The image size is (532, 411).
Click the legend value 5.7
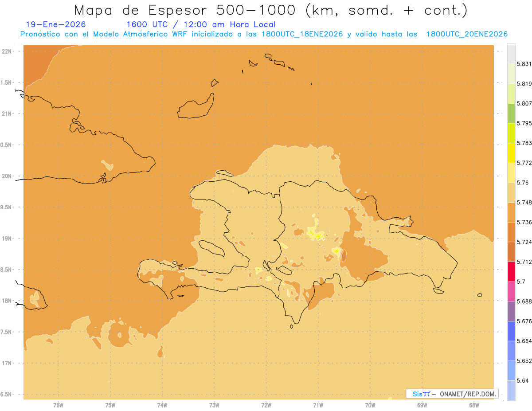coord(521,282)
